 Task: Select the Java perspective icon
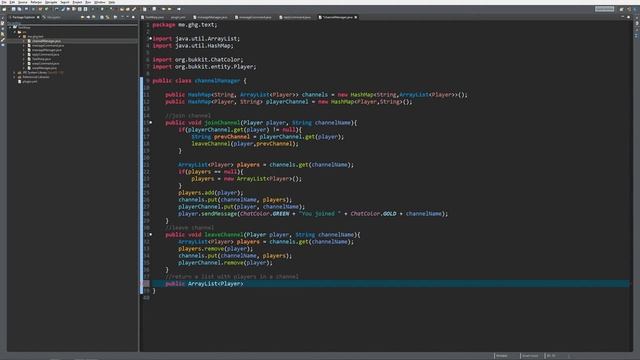click(x=629, y=9)
